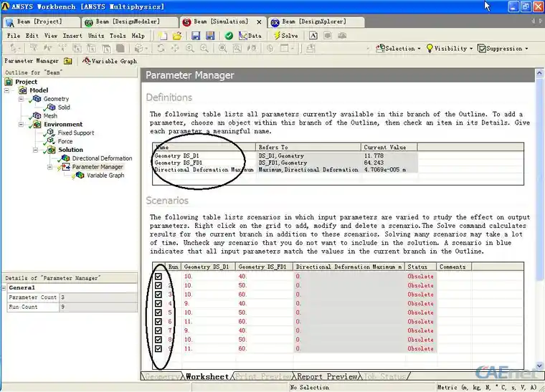Open the File menu
This screenshot has height=392, width=545.
(14, 36)
